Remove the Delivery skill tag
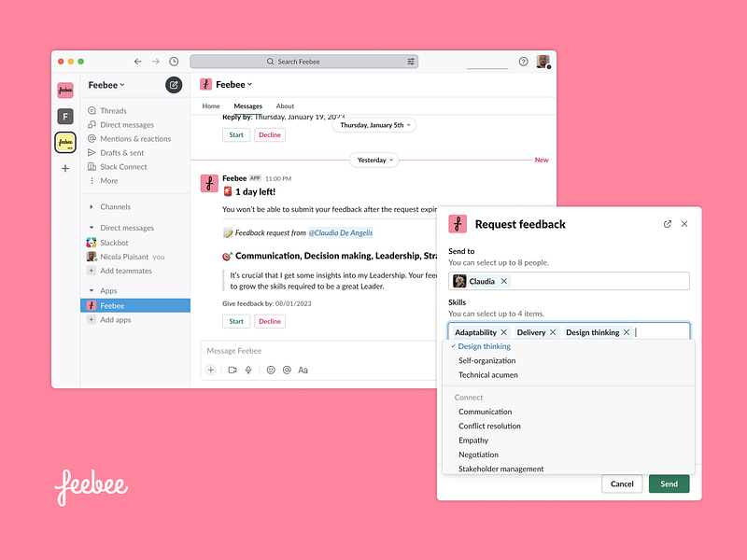 point(553,332)
